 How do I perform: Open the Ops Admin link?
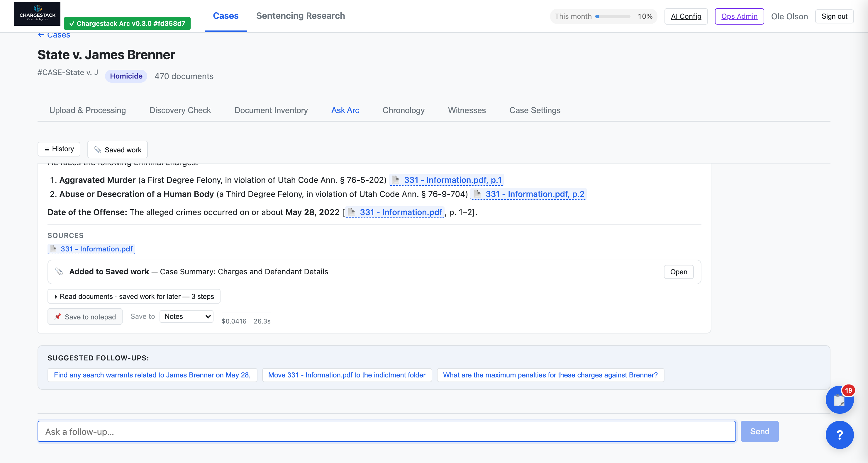click(x=739, y=16)
